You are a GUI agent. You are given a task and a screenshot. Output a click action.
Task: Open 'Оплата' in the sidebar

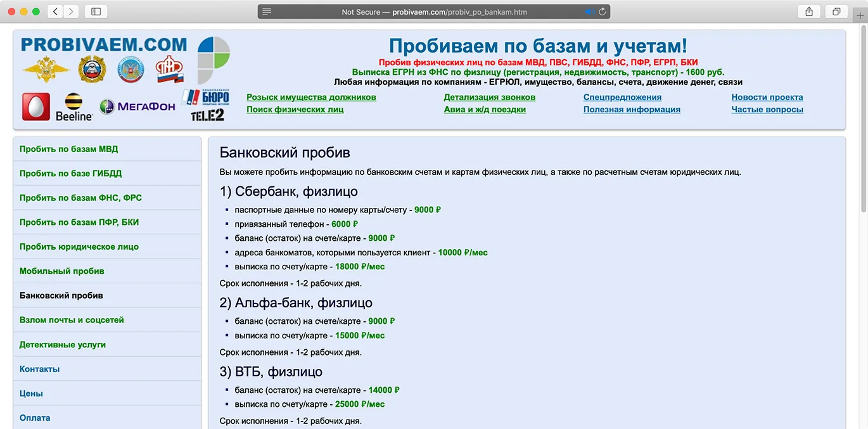[x=107, y=418]
